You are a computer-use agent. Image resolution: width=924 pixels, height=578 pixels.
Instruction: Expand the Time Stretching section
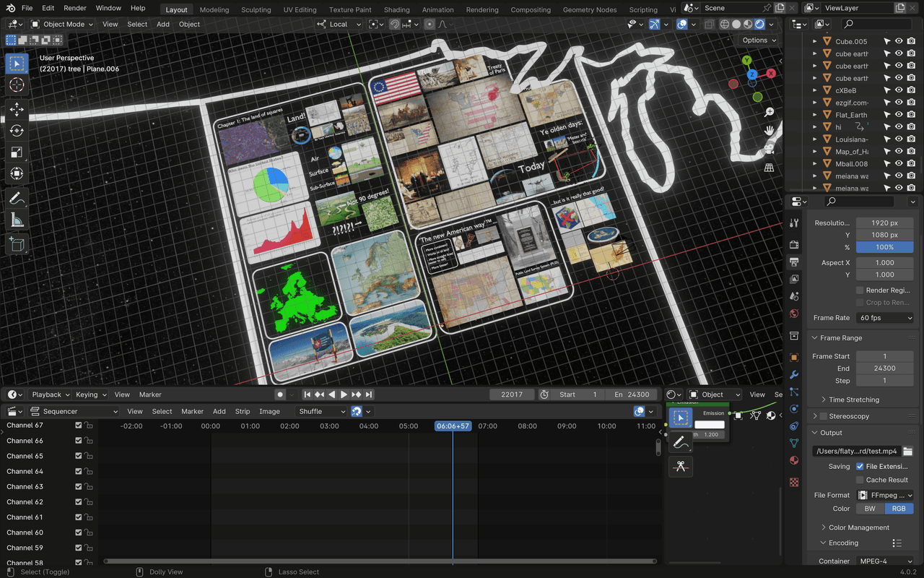tap(853, 400)
